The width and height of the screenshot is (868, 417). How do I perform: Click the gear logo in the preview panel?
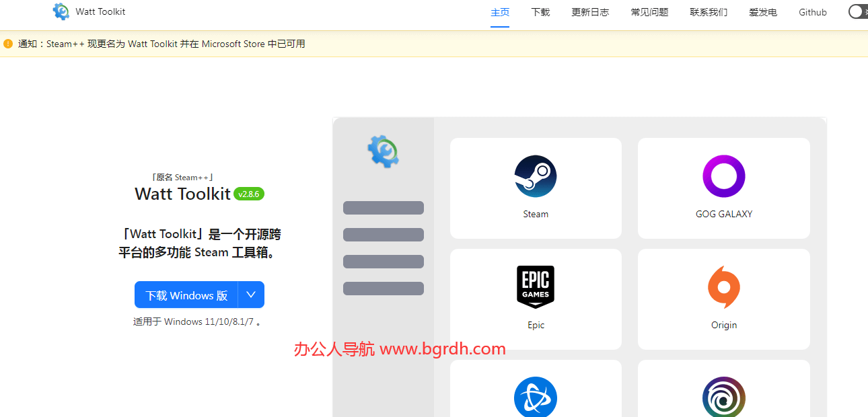click(383, 151)
